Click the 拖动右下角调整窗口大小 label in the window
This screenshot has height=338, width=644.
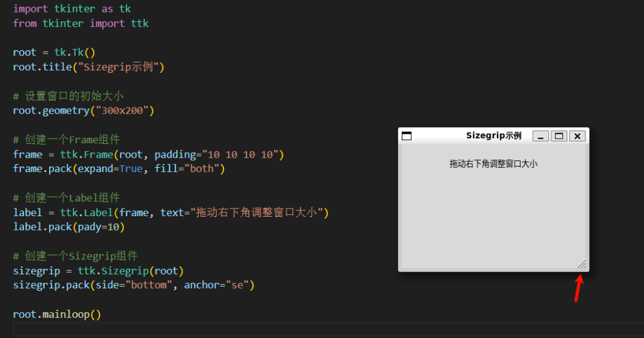click(x=494, y=164)
